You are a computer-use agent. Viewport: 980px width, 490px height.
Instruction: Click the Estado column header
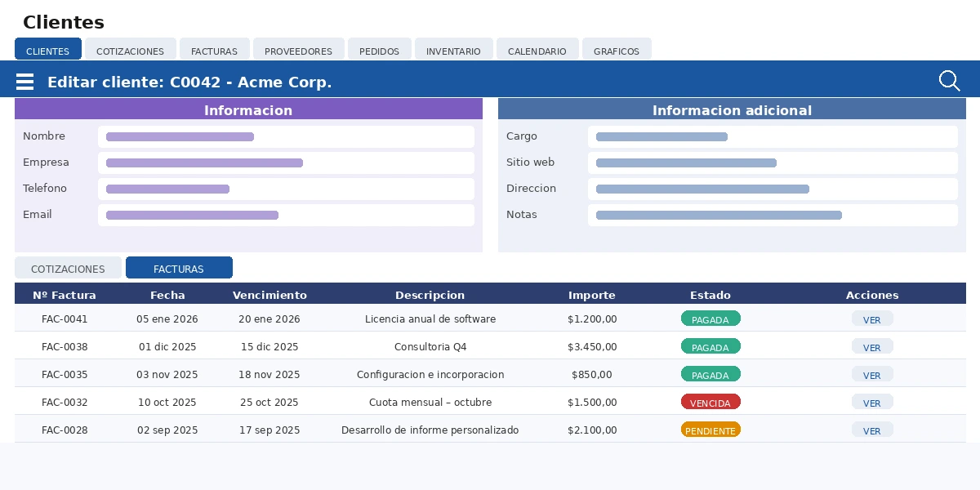tap(710, 295)
